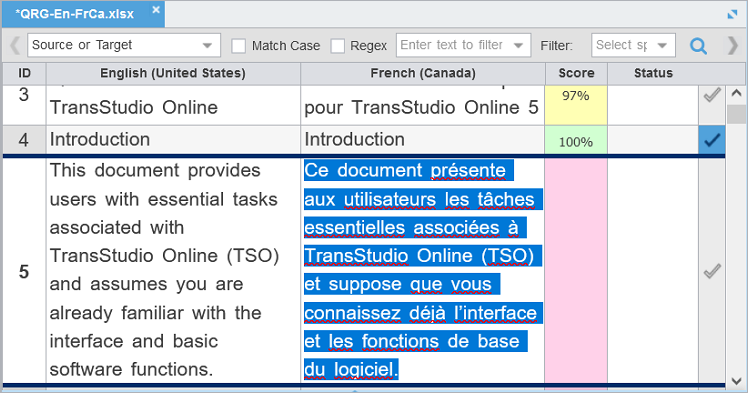Click the left arrow beside Source or Target

pyautogui.click(x=15, y=46)
